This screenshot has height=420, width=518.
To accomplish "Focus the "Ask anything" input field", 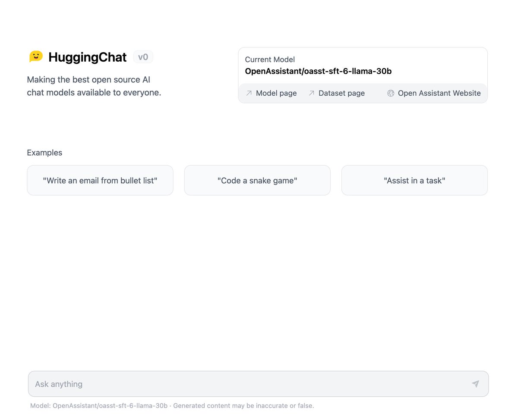I will coord(258,384).
